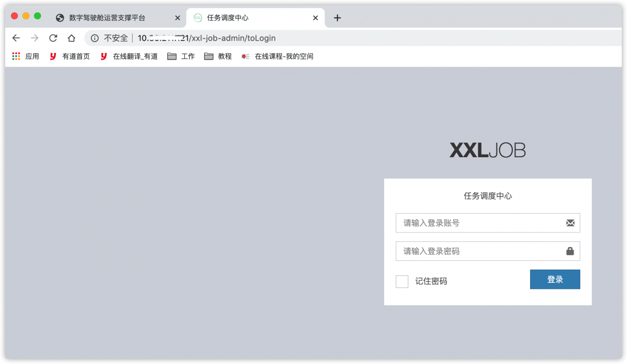Click the 任务调度中心 heading text
This screenshot has height=364, width=627.
coord(488,196)
